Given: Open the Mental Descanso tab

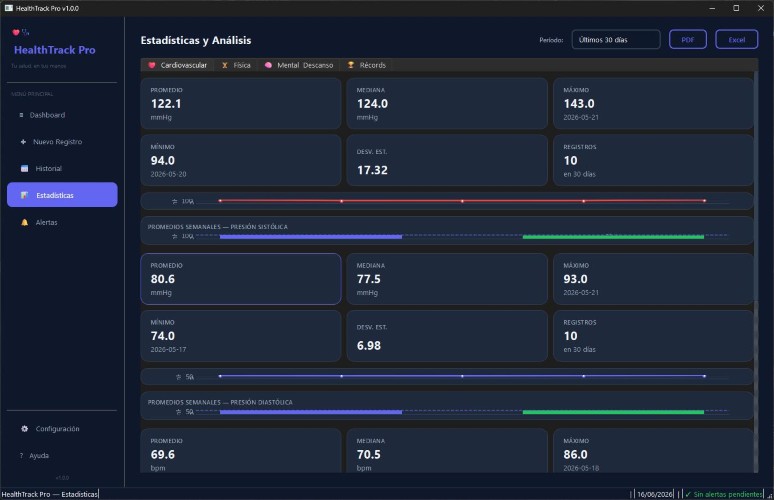Looking at the screenshot, I should pos(299,65).
